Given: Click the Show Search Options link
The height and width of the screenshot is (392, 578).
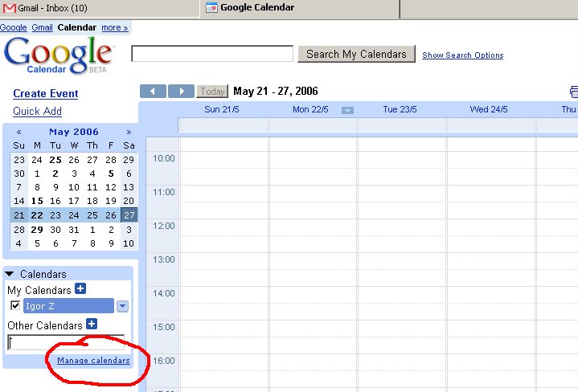Looking at the screenshot, I should click(x=462, y=55).
